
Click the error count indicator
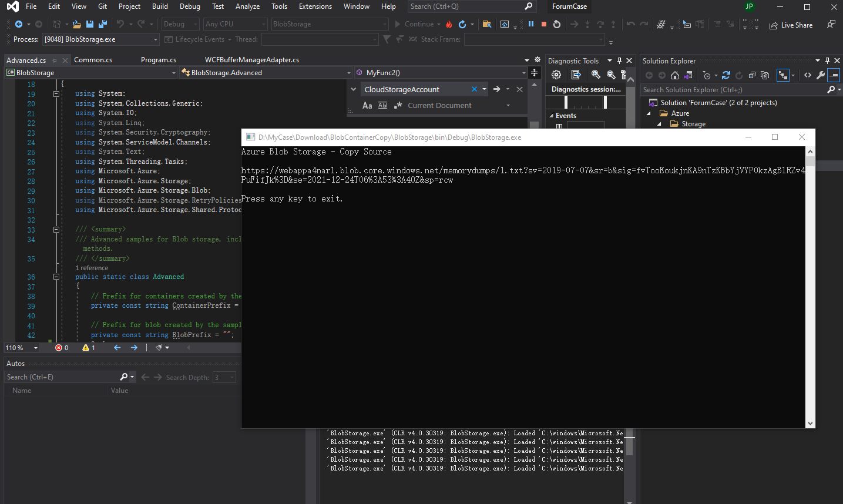[x=62, y=348]
